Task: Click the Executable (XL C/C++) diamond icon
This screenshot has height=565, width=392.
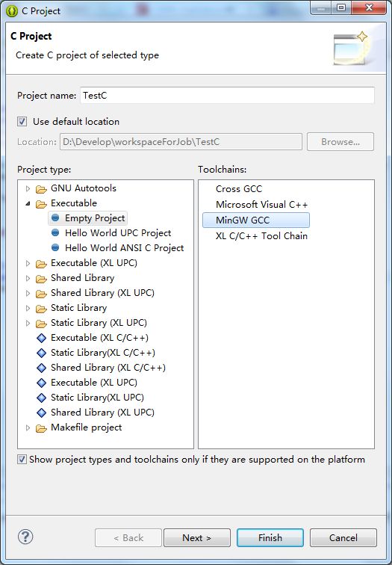Action: click(41, 338)
